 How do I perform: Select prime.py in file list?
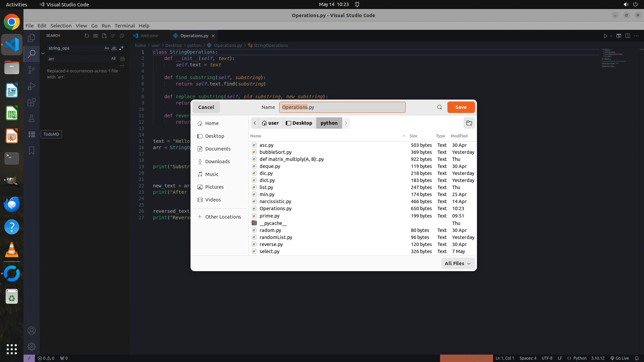coord(269,216)
